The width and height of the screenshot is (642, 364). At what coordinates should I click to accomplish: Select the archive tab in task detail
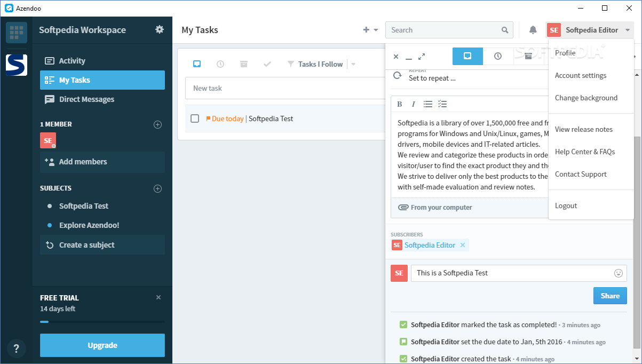point(528,56)
